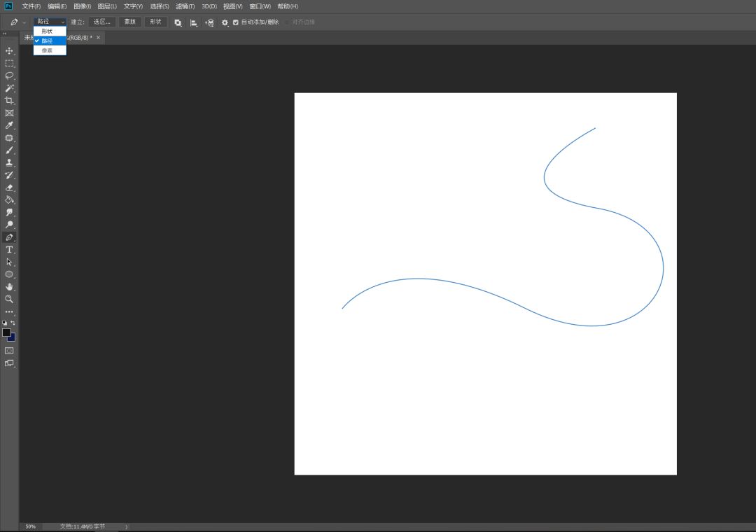Open the gear path options icon
The height and width of the screenshot is (532, 756).
(225, 22)
